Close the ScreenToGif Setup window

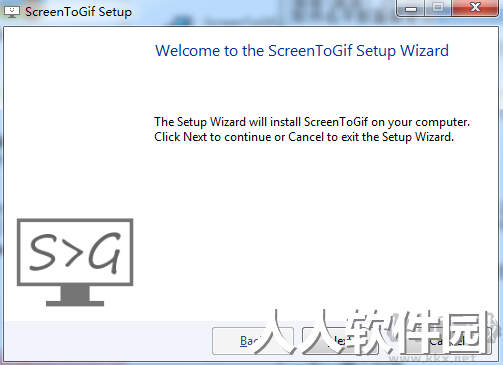coord(475,8)
